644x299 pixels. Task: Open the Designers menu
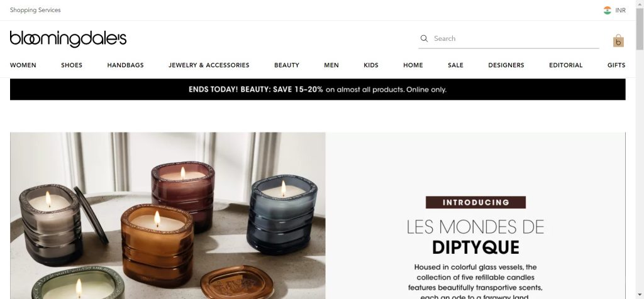(x=506, y=65)
